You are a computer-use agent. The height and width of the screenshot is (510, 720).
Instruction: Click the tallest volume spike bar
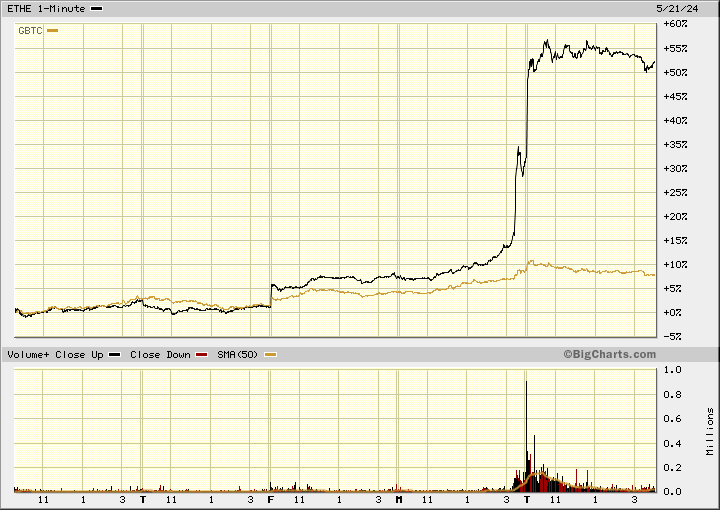coord(526,436)
